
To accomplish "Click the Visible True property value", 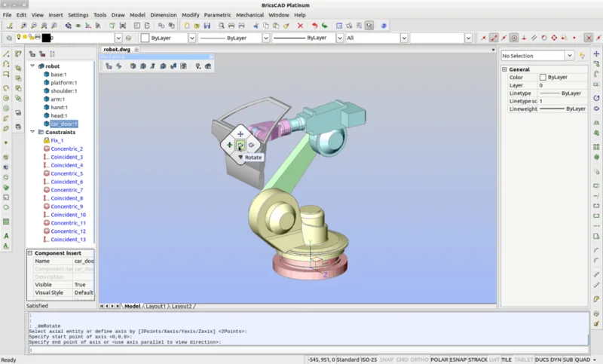I will pyautogui.click(x=83, y=285).
